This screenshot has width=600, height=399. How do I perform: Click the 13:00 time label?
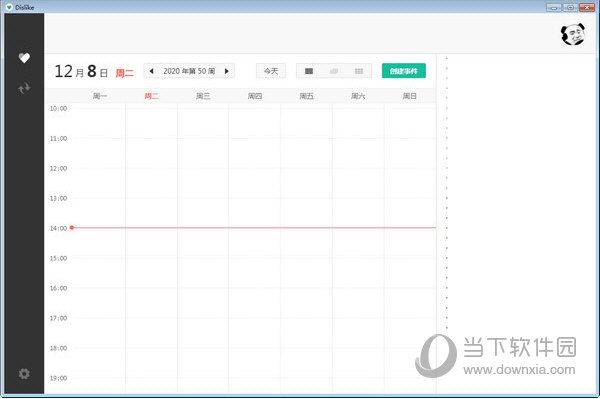[58, 198]
